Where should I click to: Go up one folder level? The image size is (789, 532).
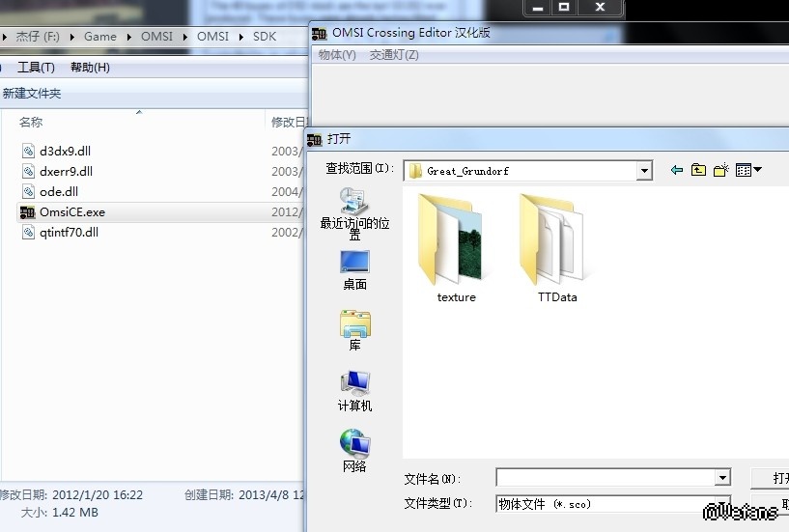pos(698,170)
